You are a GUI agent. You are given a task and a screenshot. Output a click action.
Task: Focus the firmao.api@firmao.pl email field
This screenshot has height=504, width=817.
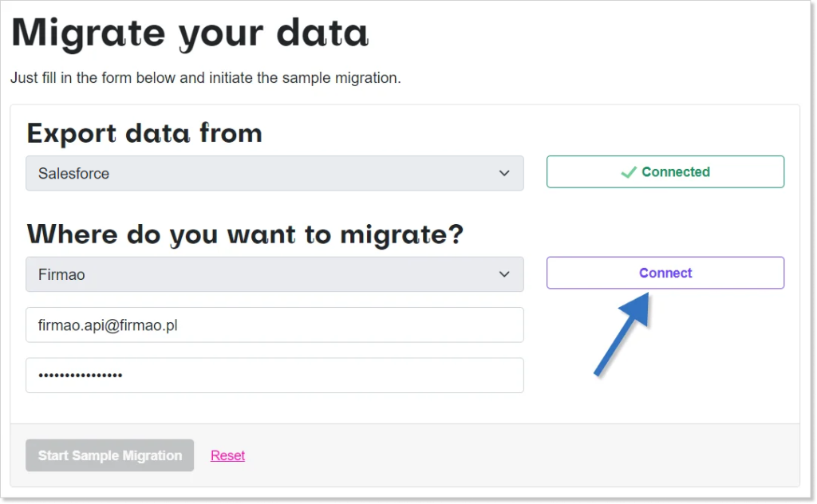(274, 325)
